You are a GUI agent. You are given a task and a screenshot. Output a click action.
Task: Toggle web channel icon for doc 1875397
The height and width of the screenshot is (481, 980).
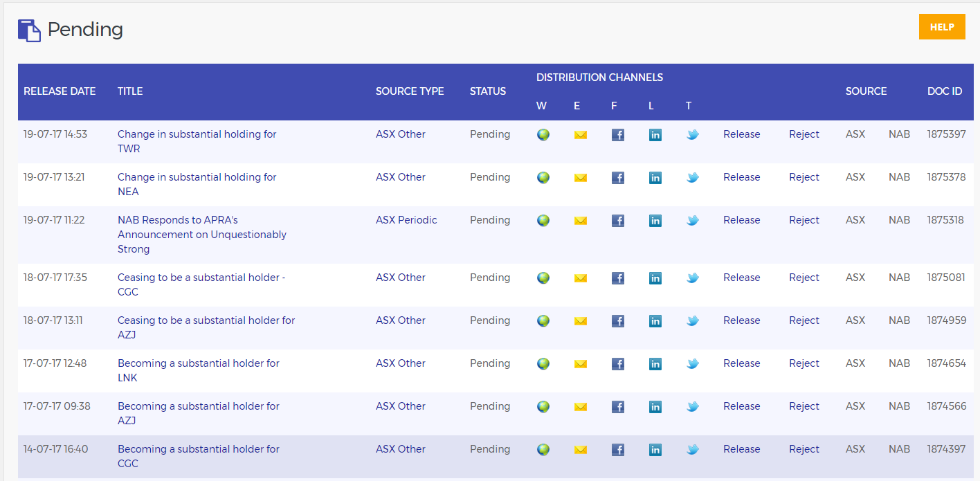coord(543,135)
